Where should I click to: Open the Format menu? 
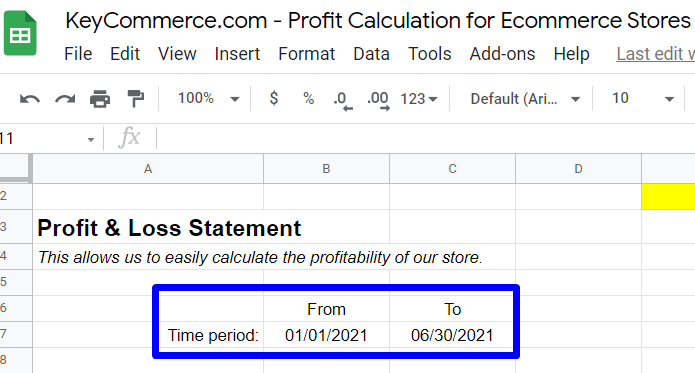pos(306,54)
